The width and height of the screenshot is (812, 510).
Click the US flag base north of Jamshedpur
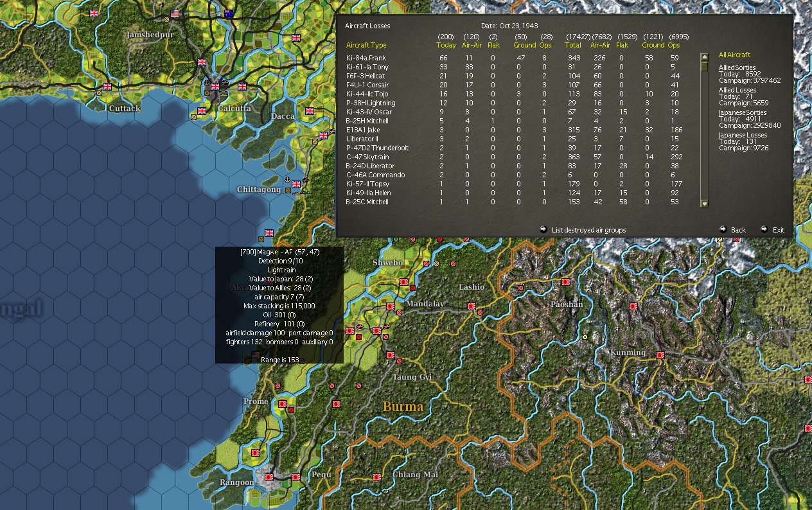pyautogui.click(x=175, y=13)
